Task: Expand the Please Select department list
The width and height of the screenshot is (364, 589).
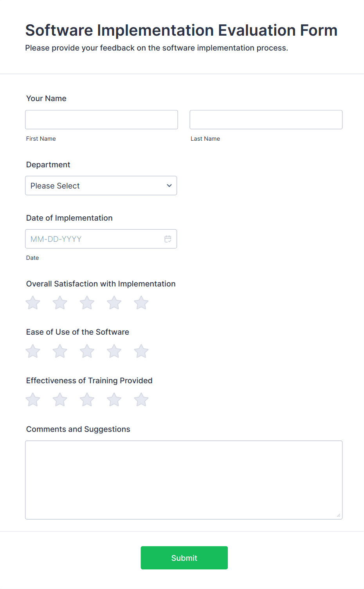Action: pos(101,185)
